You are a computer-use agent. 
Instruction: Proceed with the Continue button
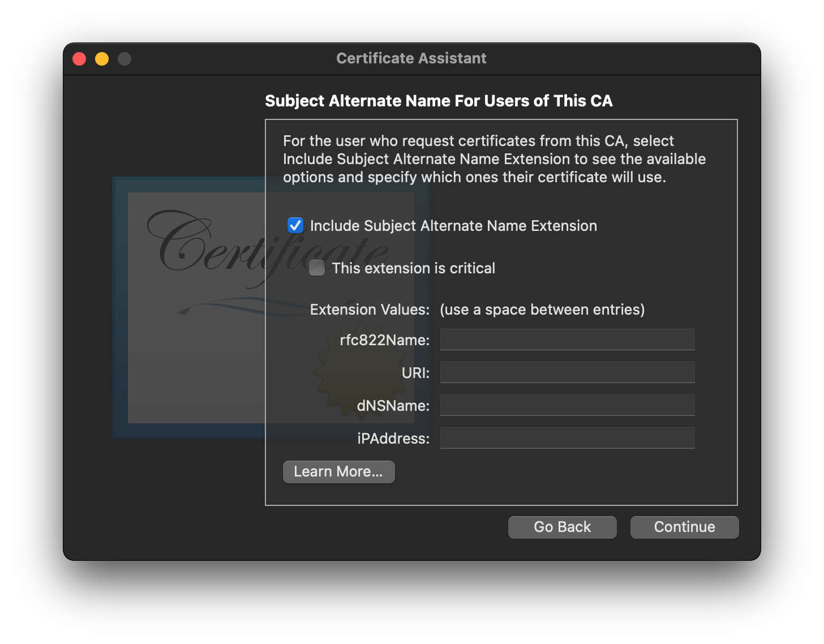[x=684, y=527]
